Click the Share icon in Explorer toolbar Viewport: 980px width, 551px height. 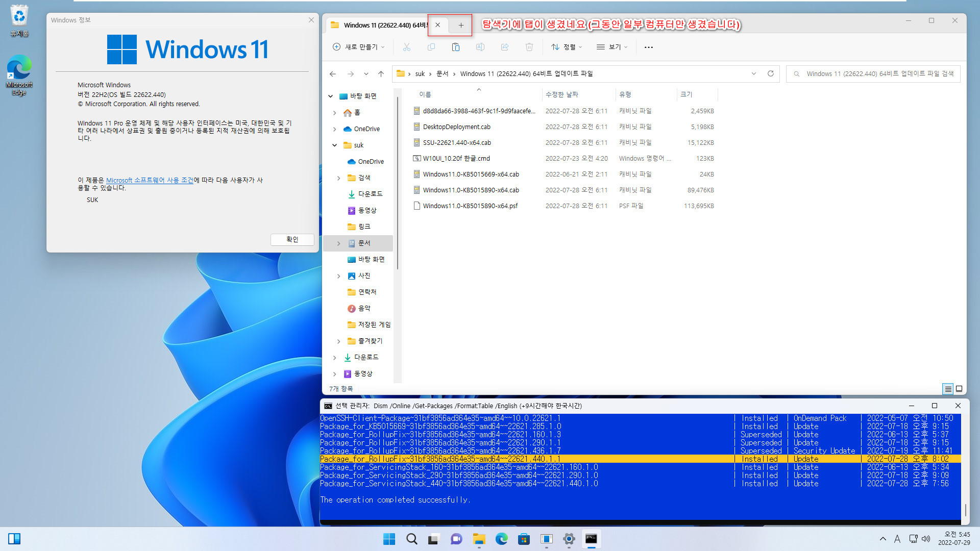pyautogui.click(x=505, y=47)
